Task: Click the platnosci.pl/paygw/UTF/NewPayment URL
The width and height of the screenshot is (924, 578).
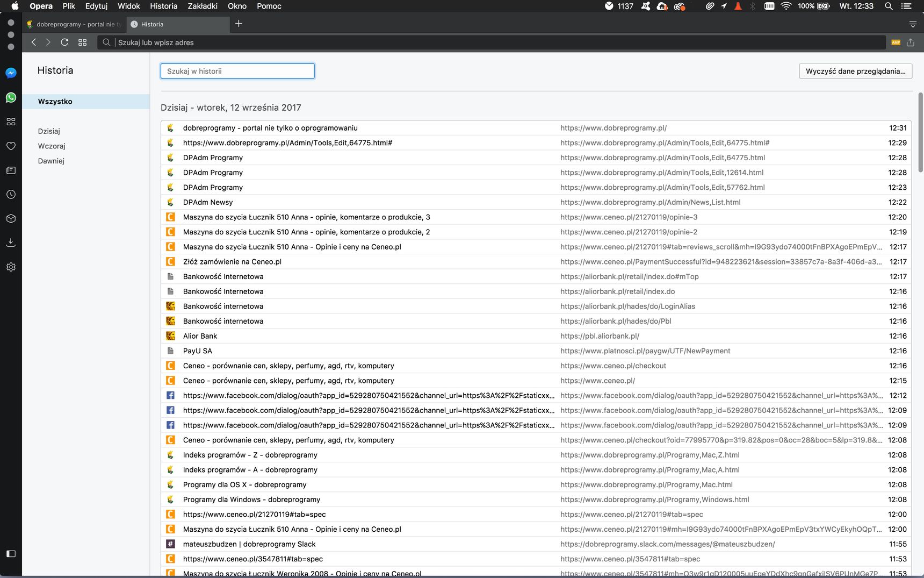Action: pos(645,351)
